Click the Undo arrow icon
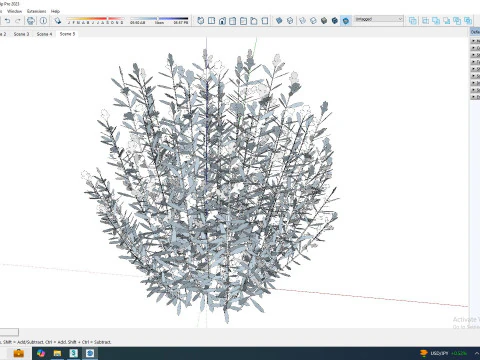The height and width of the screenshot is (360, 480). pyautogui.click(x=7, y=21)
